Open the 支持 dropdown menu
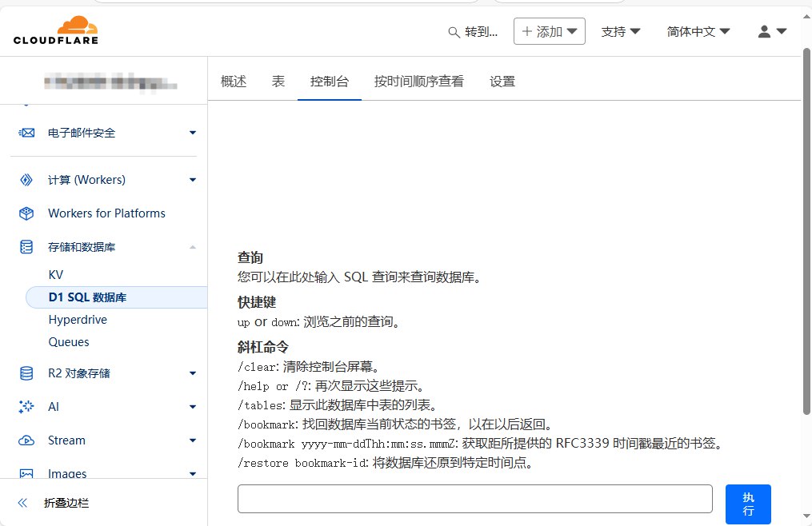 [x=620, y=32]
